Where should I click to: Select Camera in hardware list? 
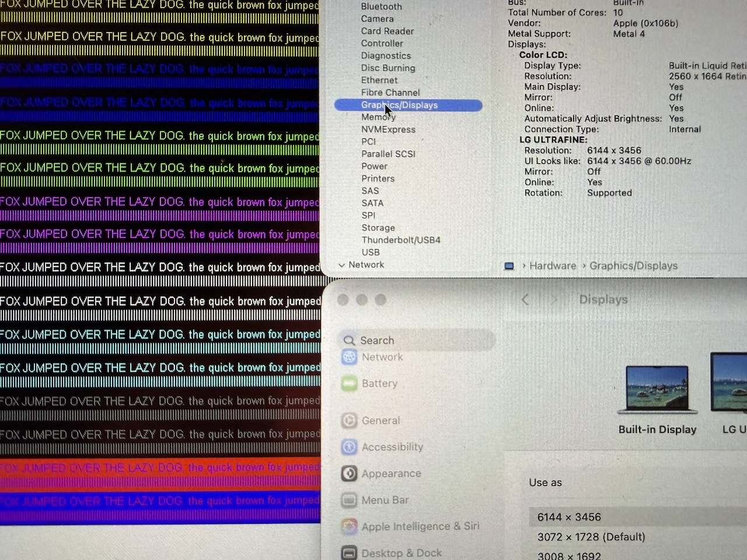coord(377,19)
